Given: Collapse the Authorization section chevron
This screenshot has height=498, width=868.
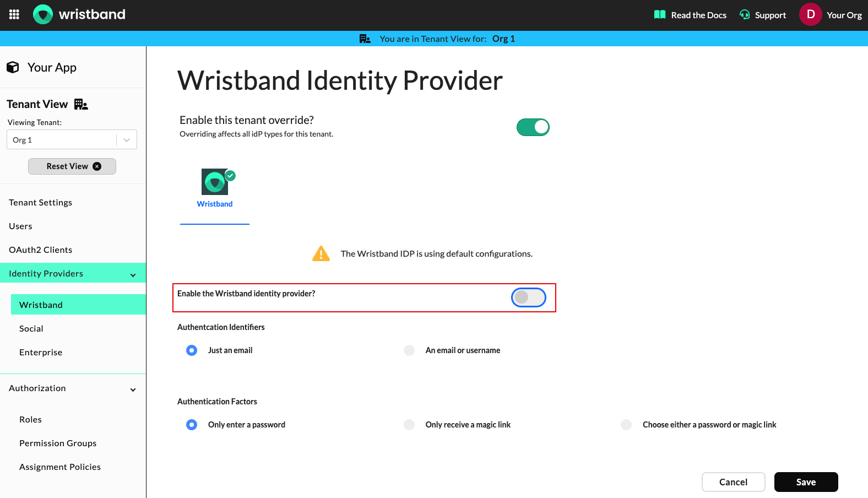Looking at the screenshot, I should [x=133, y=389].
